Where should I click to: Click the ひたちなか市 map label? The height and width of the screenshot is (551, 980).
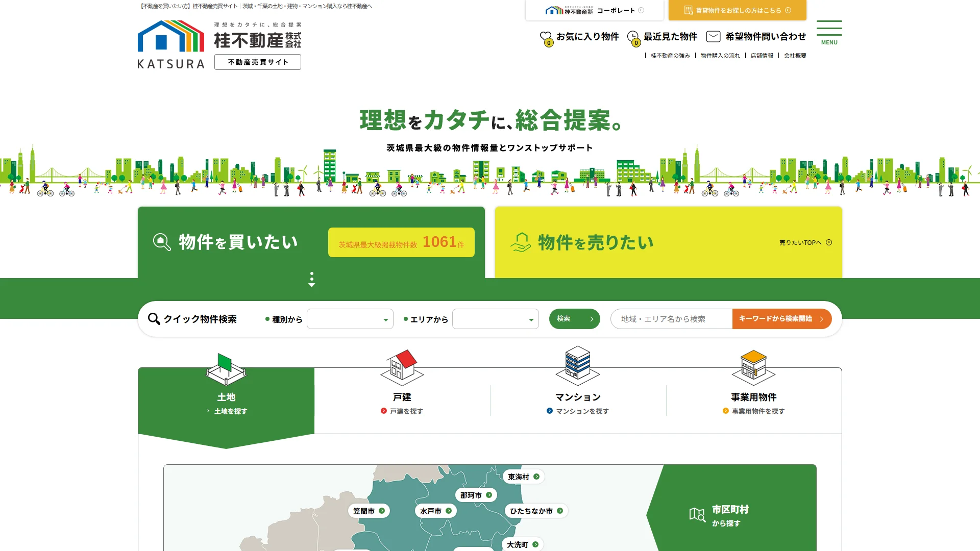[536, 511]
